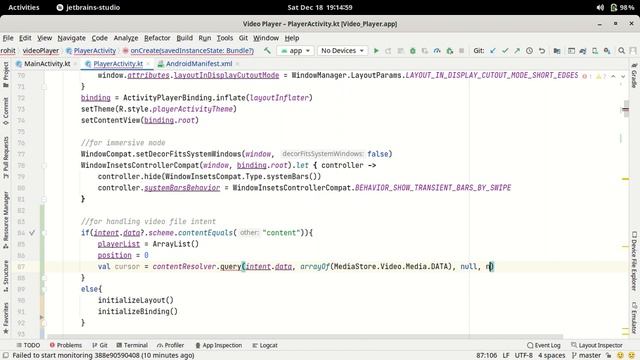Open Pull Requests sidebar panel
Image resolution: width=640 pixels, height=360 pixels.
click(x=6, y=157)
